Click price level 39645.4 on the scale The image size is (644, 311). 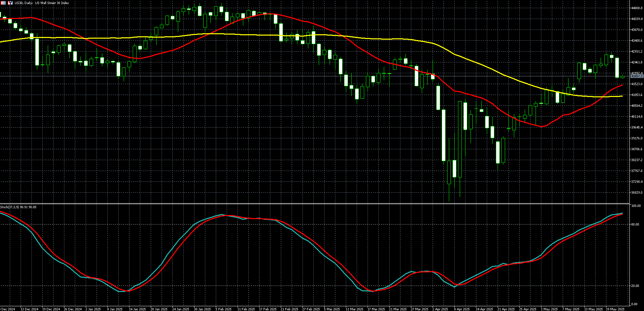click(637, 128)
